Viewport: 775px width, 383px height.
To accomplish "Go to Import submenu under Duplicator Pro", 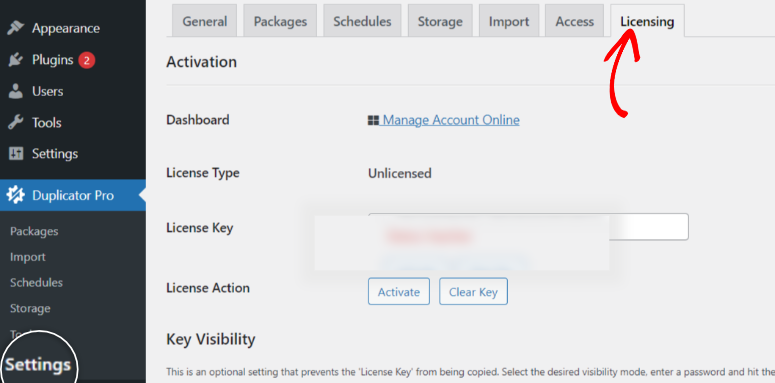I will tap(28, 257).
